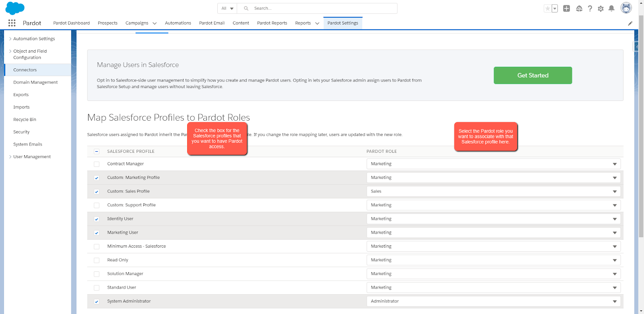Open the App Launcher grid icon

coord(12,23)
